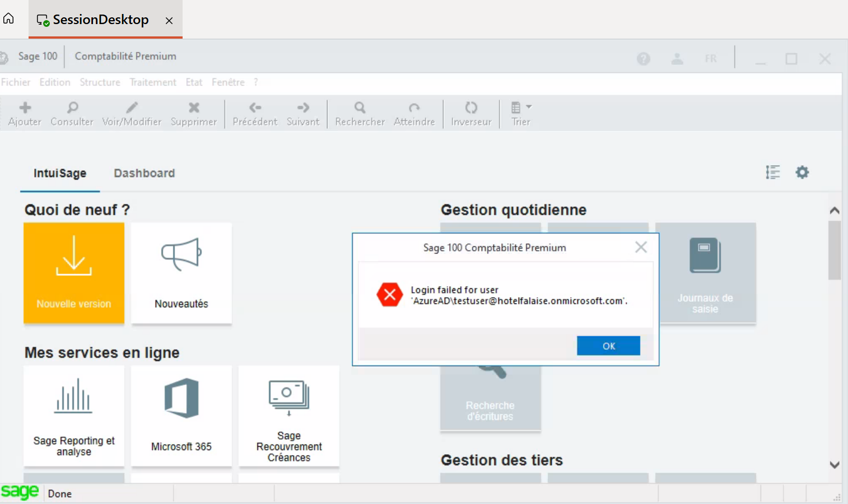Open the IntuiSage settings gear

click(802, 172)
